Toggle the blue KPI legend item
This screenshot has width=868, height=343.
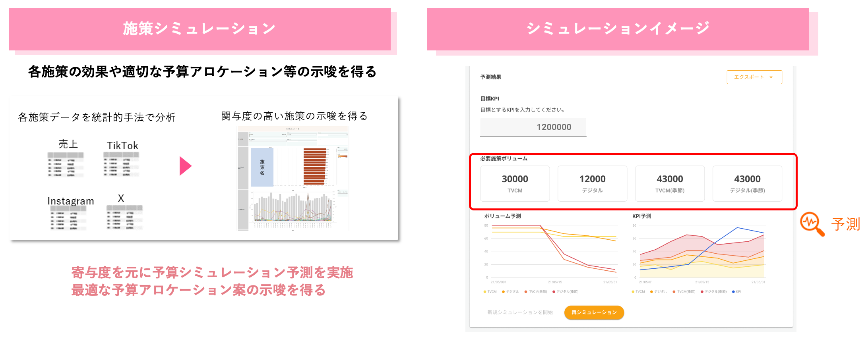point(736,292)
